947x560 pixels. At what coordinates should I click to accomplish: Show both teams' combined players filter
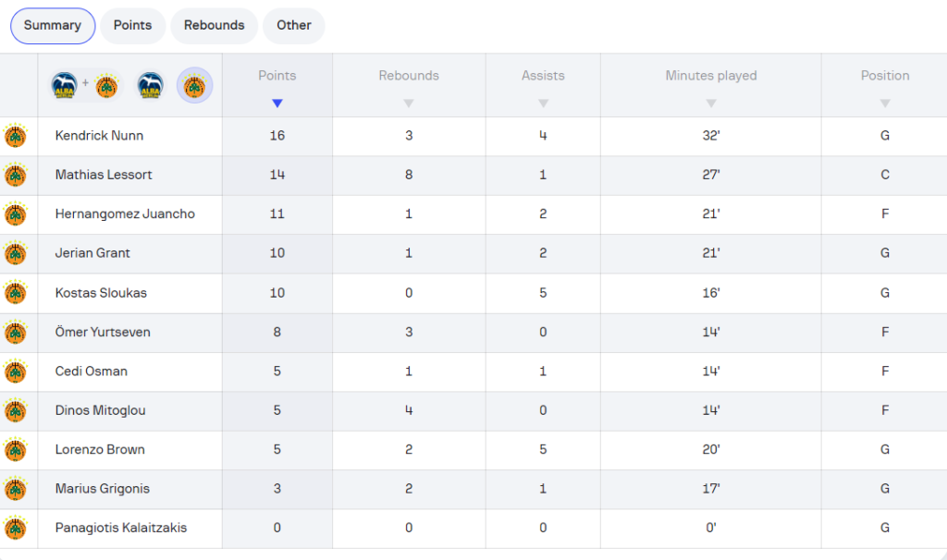(86, 86)
